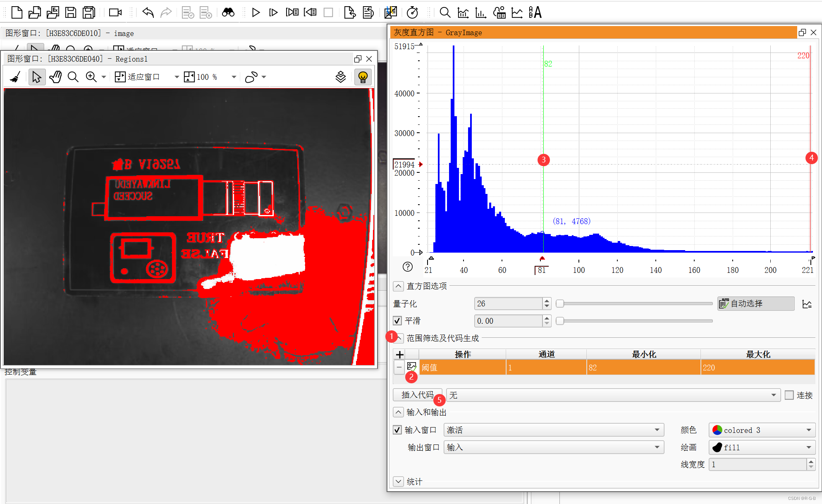Select the threshold minimum value 82
Image resolution: width=822 pixels, height=504 pixels.
click(643, 368)
